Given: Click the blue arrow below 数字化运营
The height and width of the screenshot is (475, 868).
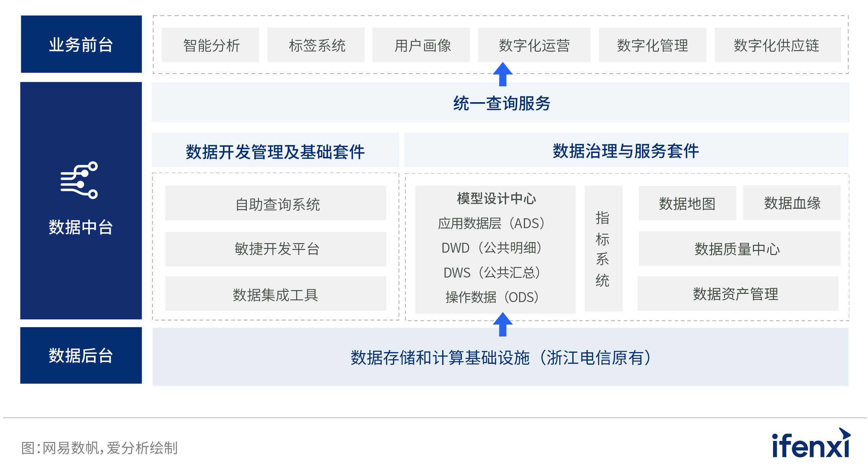Looking at the screenshot, I should [502, 74].
